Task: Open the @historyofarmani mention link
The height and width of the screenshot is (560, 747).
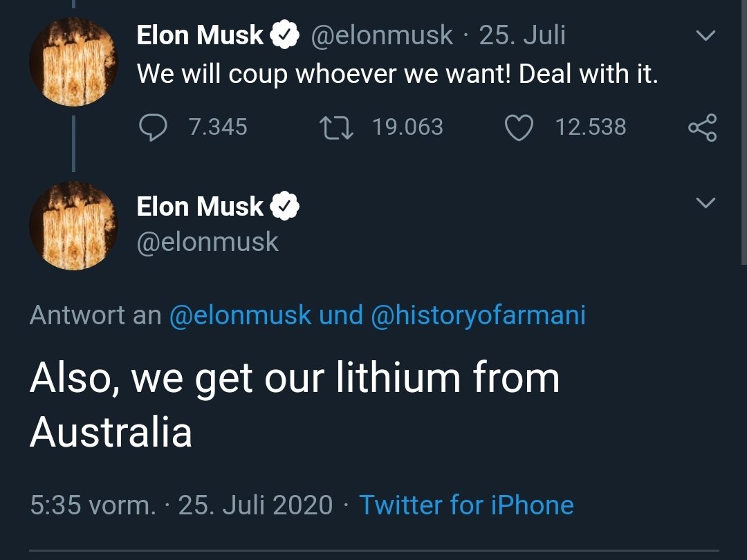Action: (x=478, y=315)
